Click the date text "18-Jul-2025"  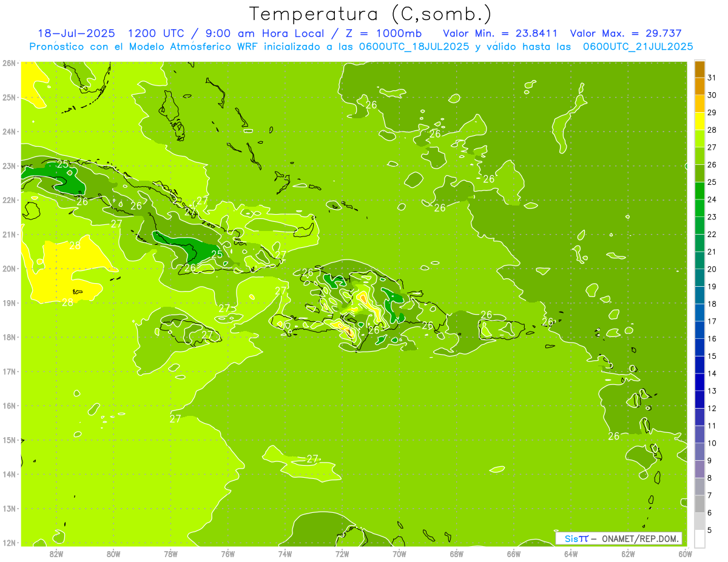[76, 33]
